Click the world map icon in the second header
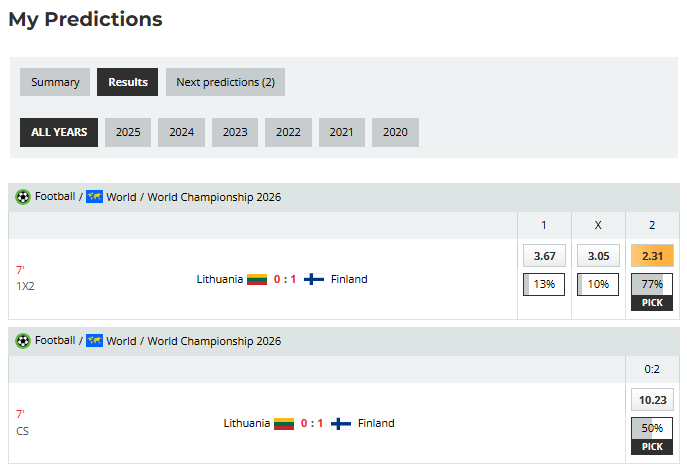Image resolution: width=687 pixels, height=469 pixels. (94, 341)
